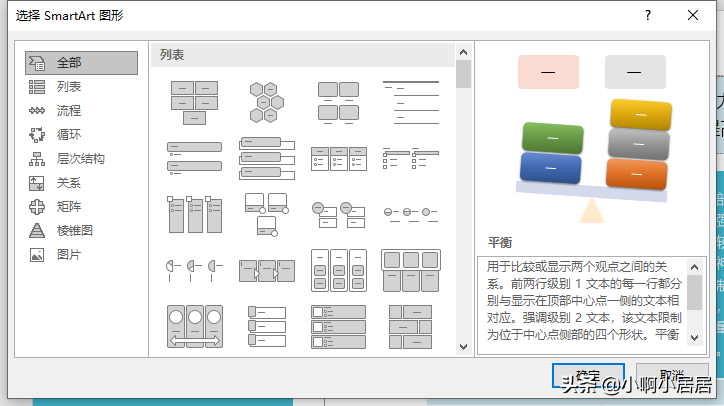Click the 列表 icon in the sidebar
The image size is (724, 406).
(x=37, y=87)
